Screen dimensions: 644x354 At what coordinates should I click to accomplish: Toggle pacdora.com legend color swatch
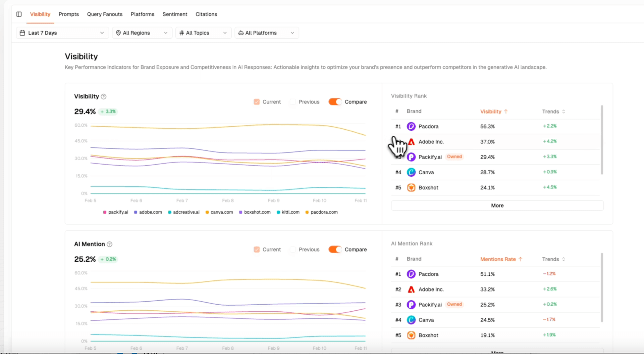coord(307,212)
